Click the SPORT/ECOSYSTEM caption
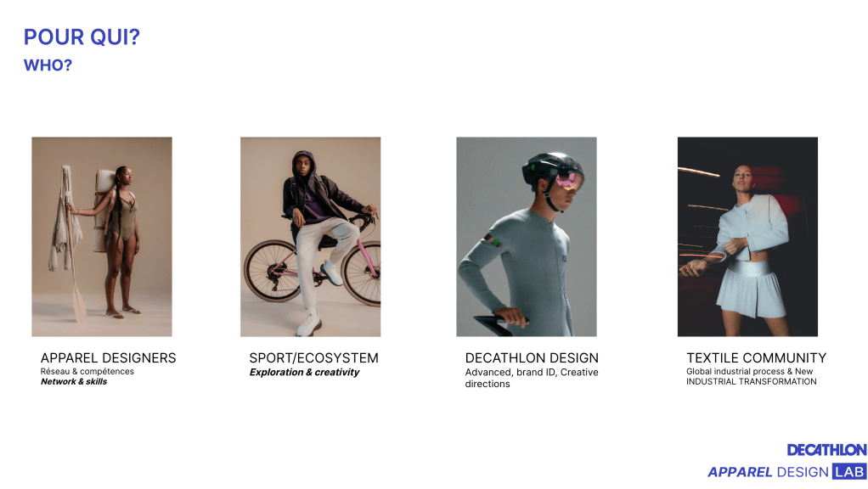The image size is (868, 489). [314, 358]
